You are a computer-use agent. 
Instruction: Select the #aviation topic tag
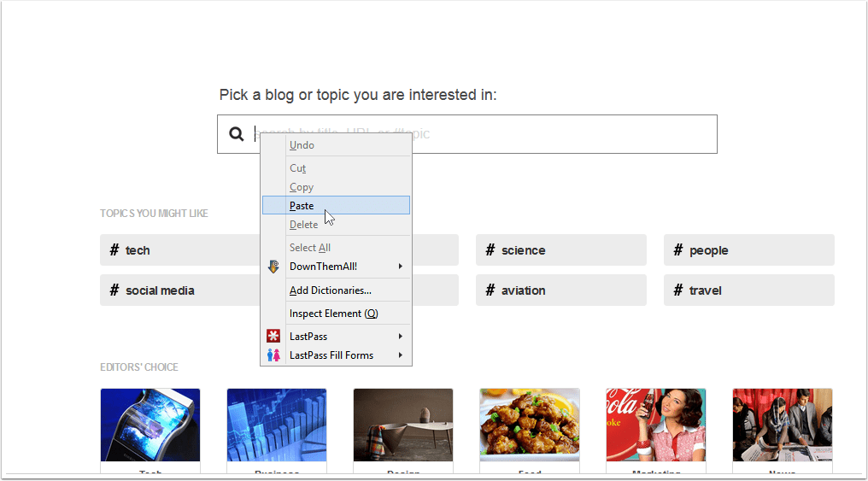pos(560,290)
